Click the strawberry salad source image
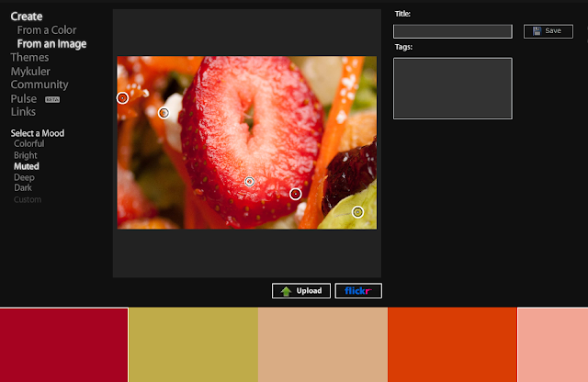588x382 pixels. 247,142
